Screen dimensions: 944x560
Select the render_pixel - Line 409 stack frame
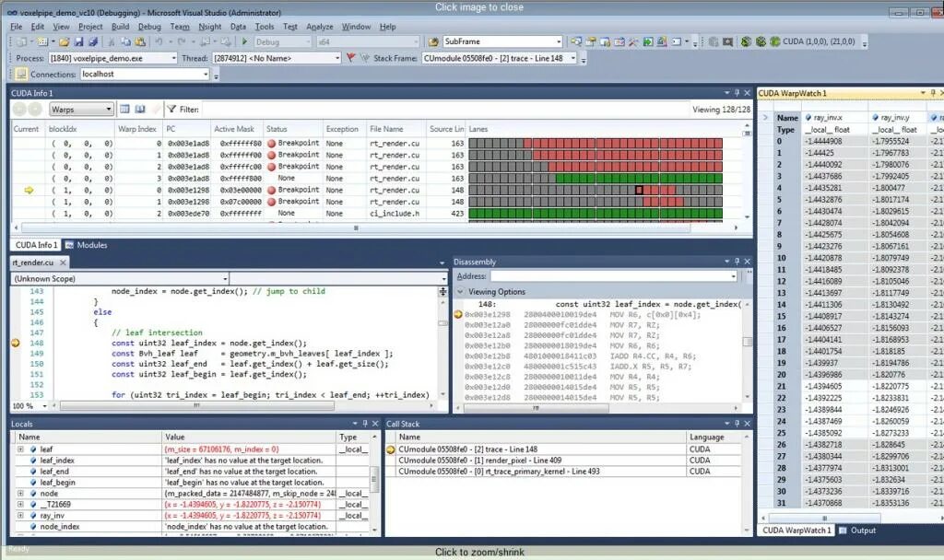point(479,461)
